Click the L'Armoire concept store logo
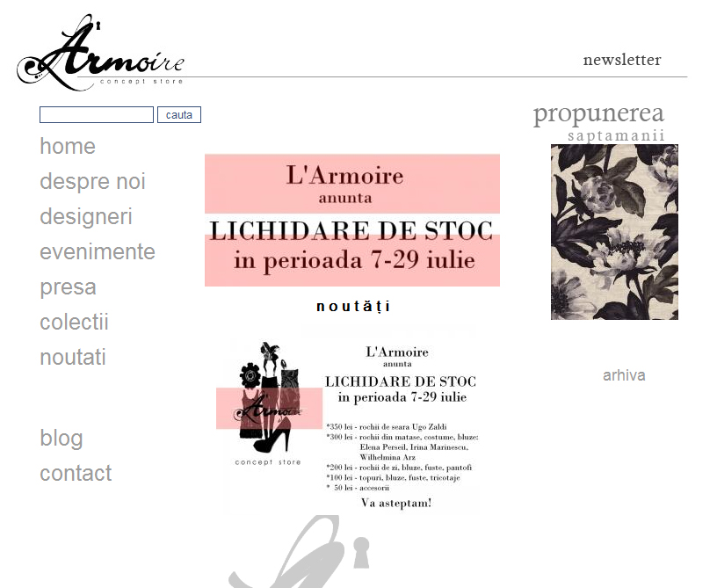This screenshot has height=588, width=717. click(100, 53)
